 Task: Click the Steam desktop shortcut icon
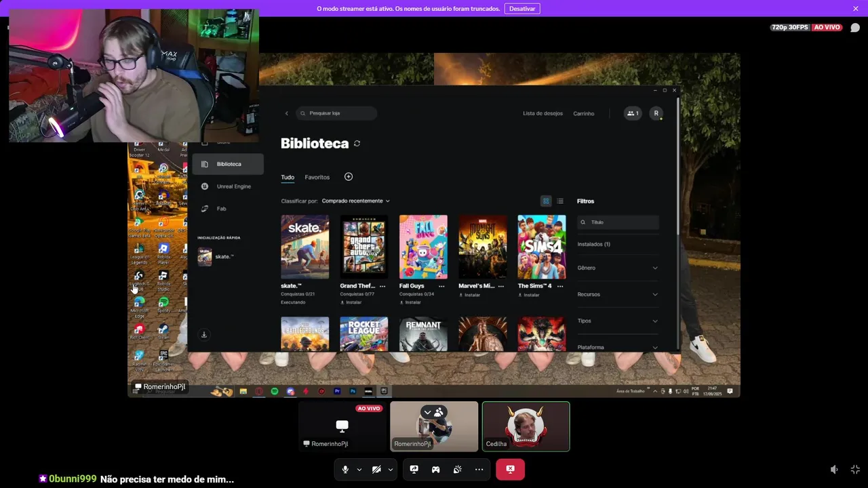point(163,331)
